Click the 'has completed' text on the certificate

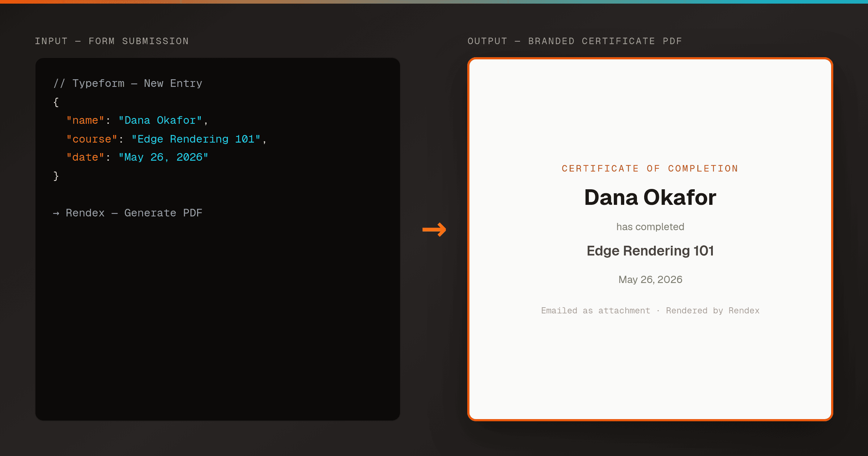click(x=650, y=227)
